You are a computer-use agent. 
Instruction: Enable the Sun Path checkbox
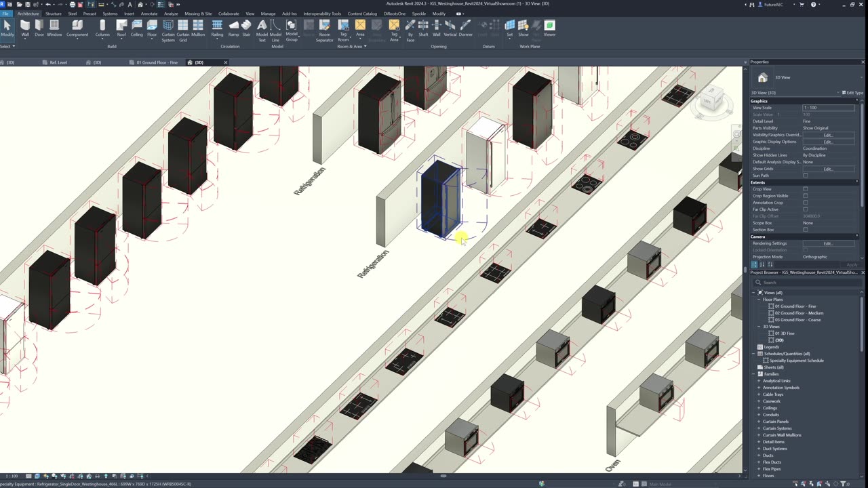806,176
